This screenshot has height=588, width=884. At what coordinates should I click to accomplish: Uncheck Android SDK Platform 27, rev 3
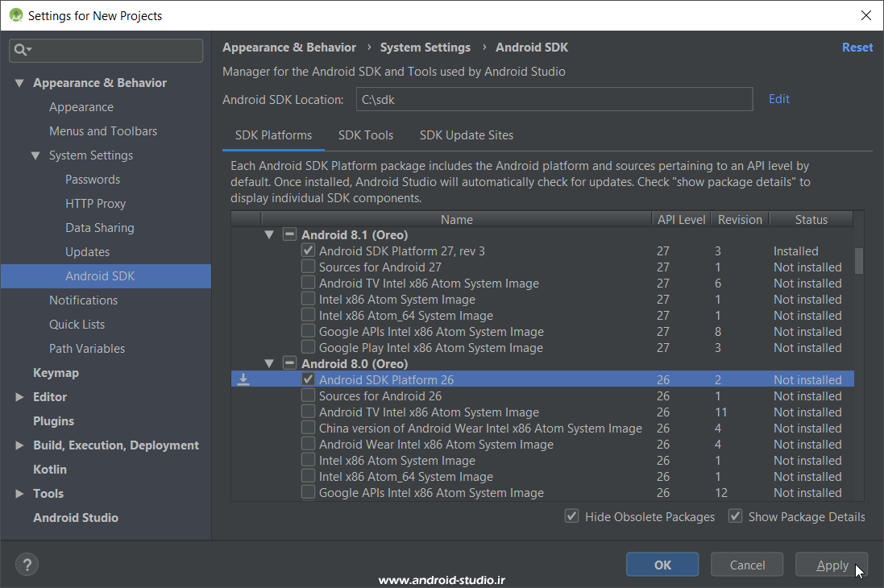pos(308,251)
